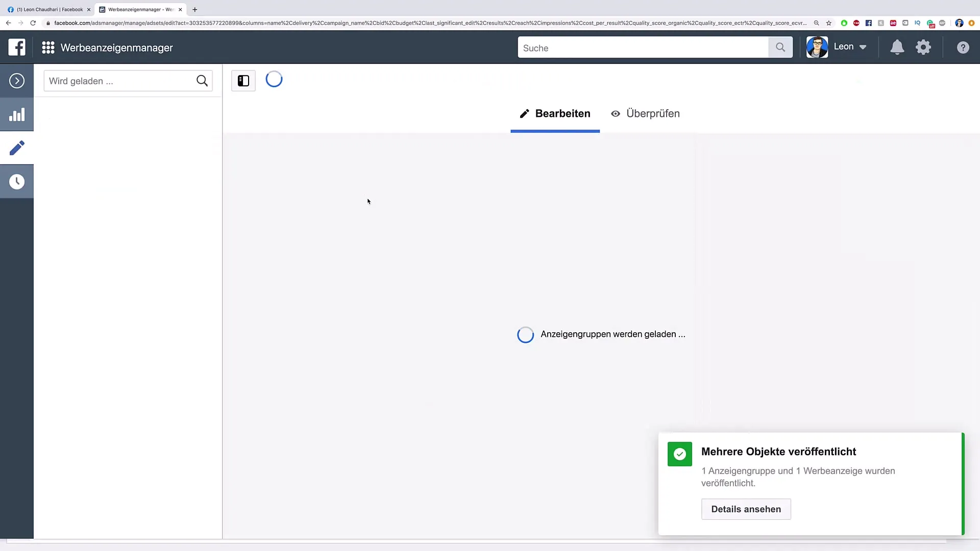Click magnifier icon in 'Wird geladen' field
The height and width of the screenshot is (551, 980).
pos(202,81)
